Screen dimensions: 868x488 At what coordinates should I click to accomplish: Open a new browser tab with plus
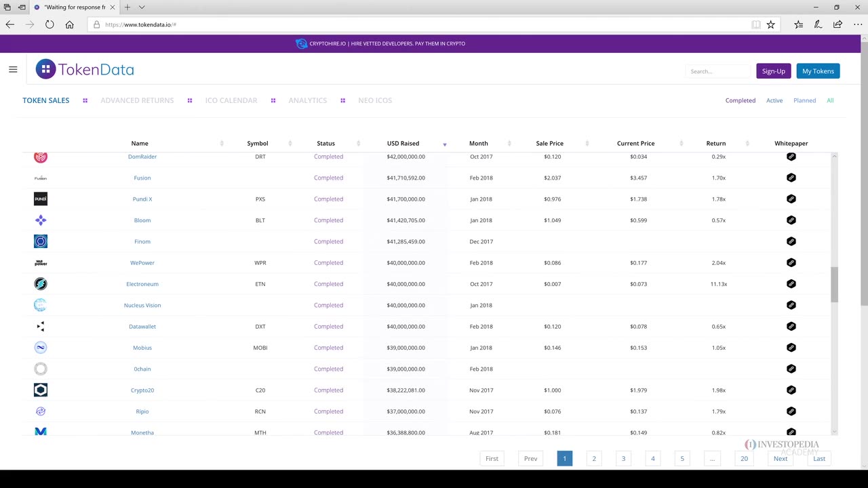(x=127, y=7)
